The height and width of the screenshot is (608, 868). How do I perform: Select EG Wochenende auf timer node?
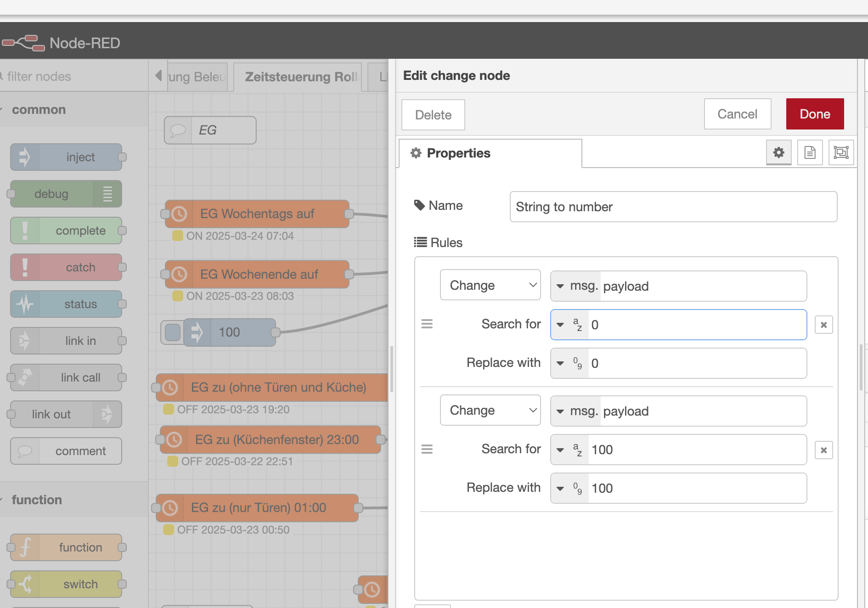257,275
